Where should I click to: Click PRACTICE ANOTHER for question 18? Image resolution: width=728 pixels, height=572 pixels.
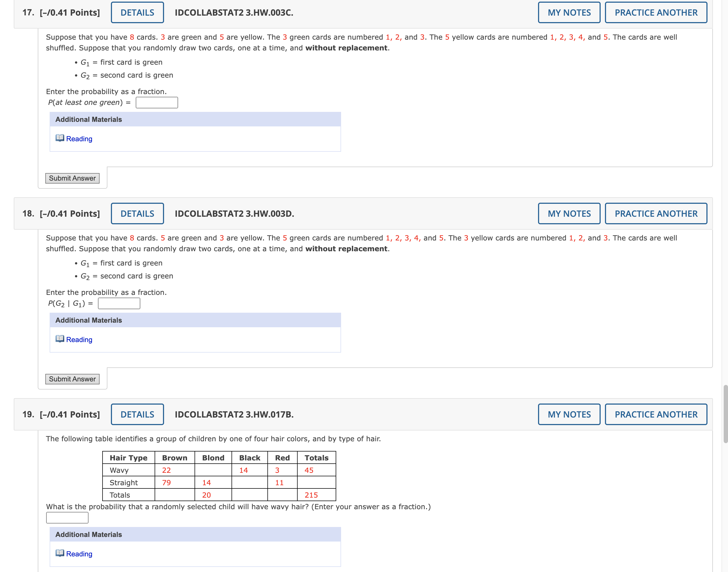pyautogui.click(x=656, y=213)
